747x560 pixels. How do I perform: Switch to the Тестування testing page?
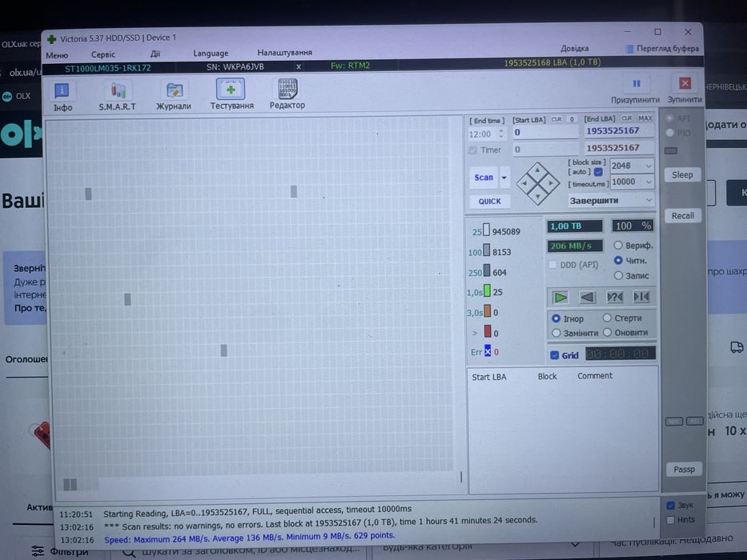pos(231,94)
